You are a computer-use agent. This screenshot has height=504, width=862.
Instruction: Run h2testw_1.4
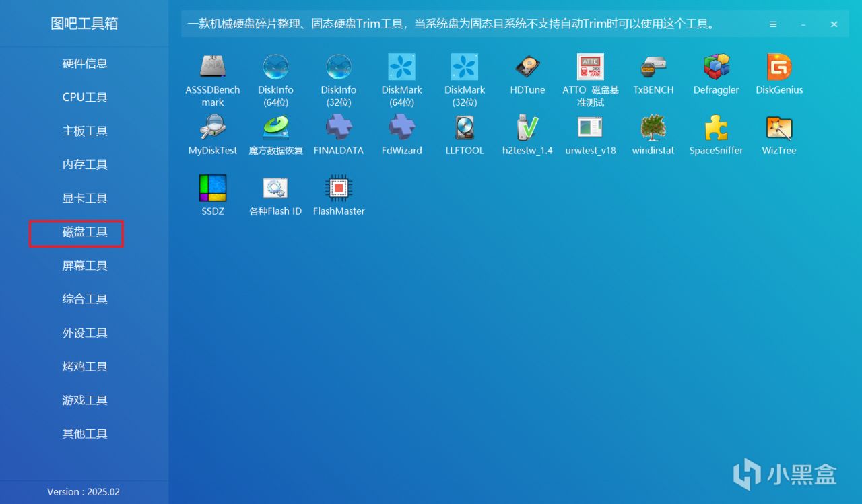point(528,135)
